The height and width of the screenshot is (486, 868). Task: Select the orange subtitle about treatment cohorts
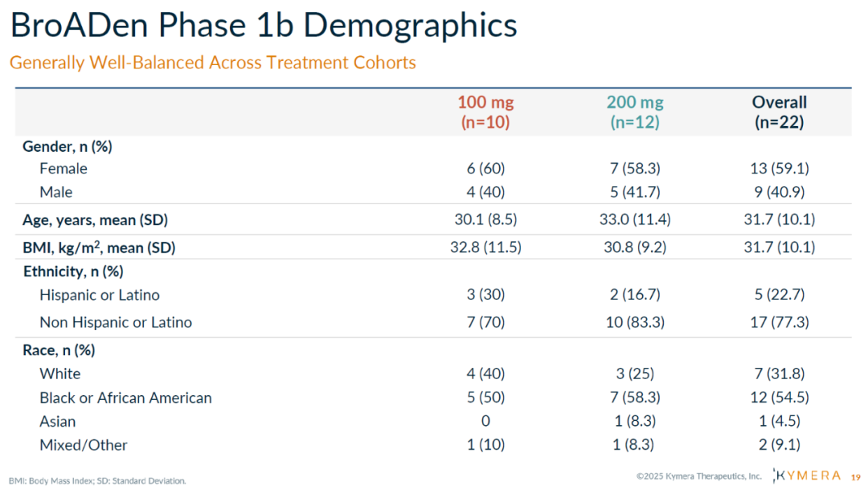point(213,63)
